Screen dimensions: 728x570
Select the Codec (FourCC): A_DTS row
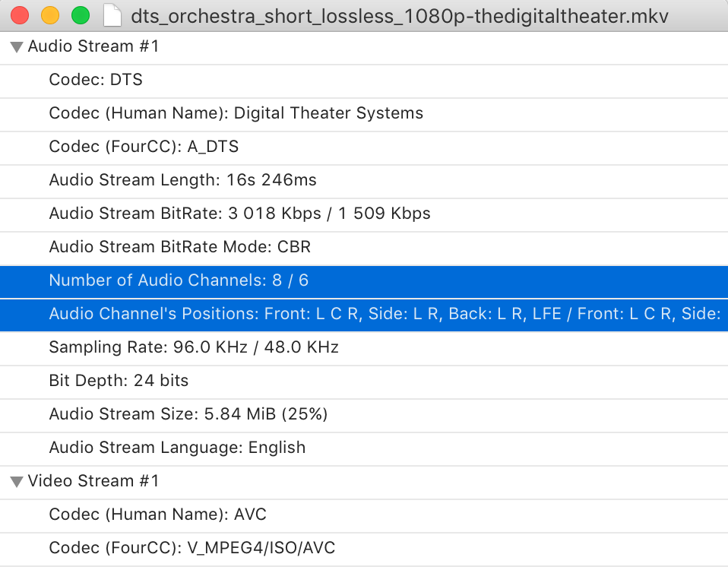click(364, 147)
